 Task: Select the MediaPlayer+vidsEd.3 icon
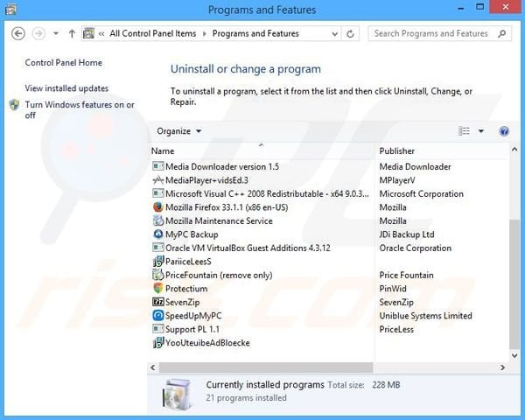point(158,180)
